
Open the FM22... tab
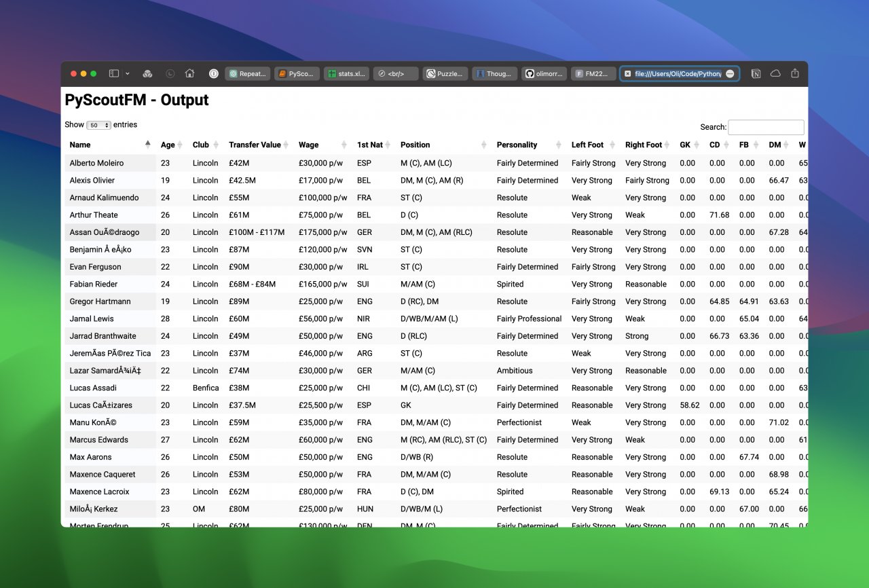(593, 73)
